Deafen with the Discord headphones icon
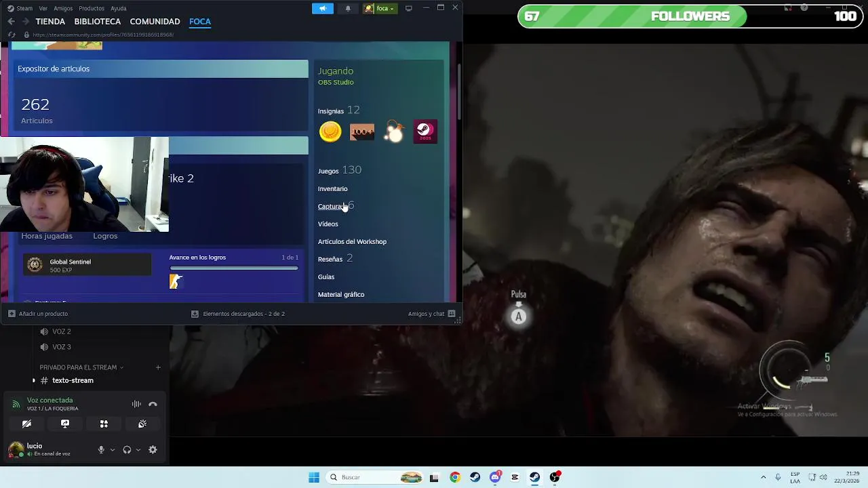The height and width of the screenshot is (488, 868). [x=127, y=449]
